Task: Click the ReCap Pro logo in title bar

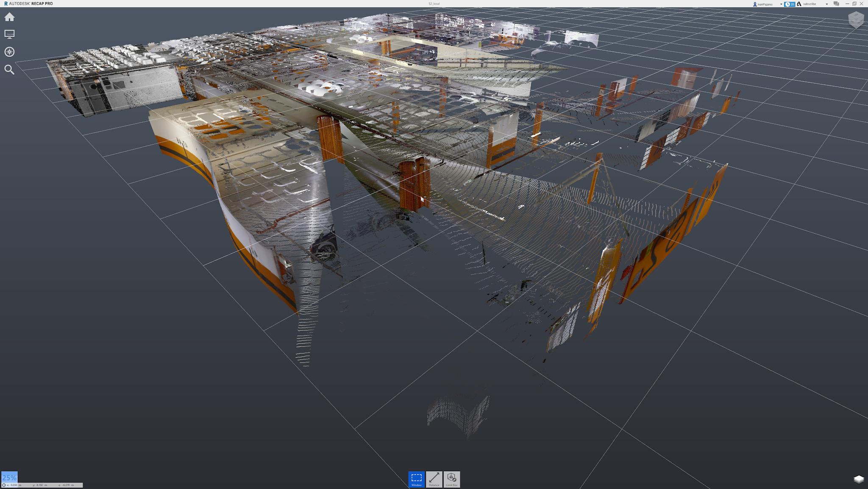Action: coord(6,3)
